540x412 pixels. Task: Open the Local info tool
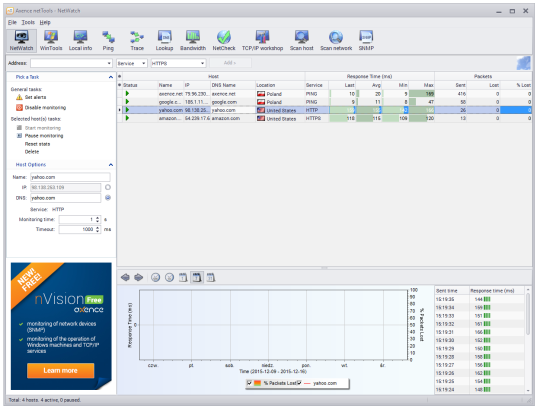pos(80,41)
